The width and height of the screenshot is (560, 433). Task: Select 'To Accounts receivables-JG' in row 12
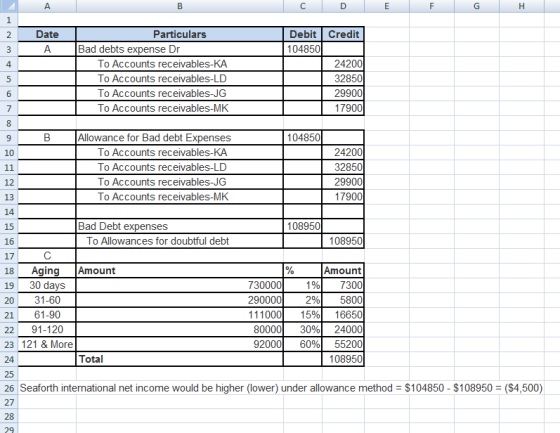coord(180,182)
